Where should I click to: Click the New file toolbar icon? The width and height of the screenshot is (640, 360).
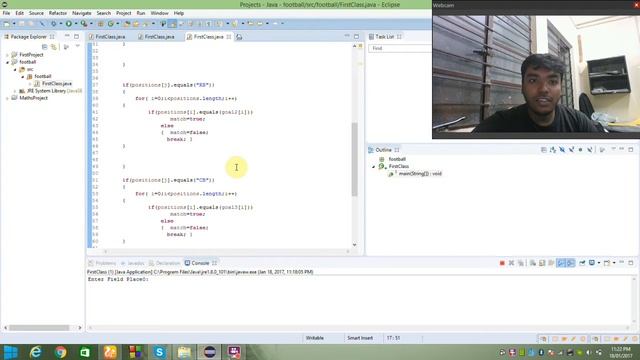[7, 24]
